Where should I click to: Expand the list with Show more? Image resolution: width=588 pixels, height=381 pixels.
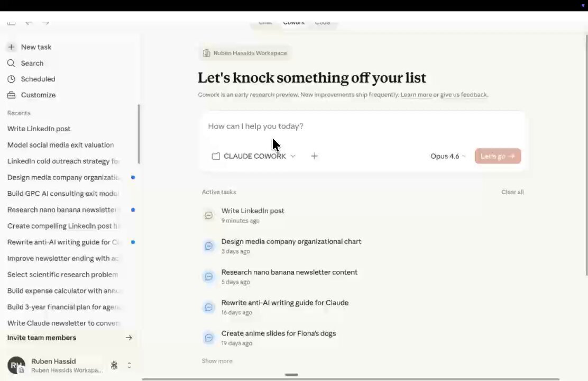click(x=217, y=361)
